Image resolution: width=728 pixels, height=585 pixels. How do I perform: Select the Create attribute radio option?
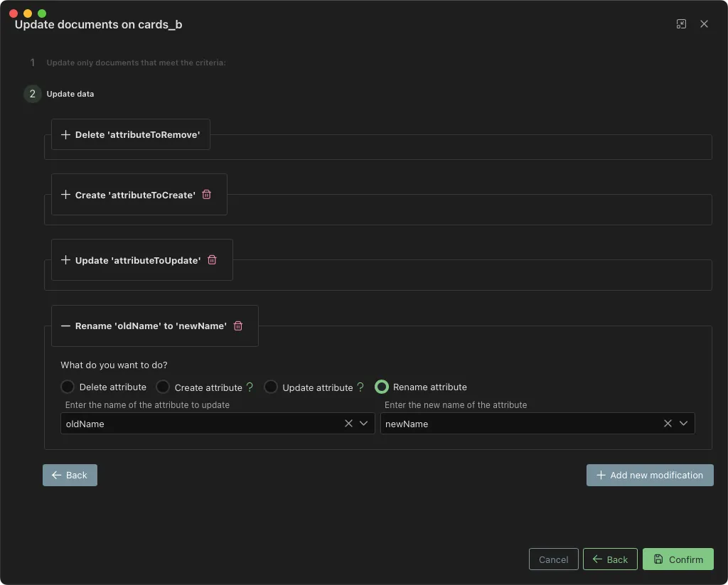(x=163, y=387)
